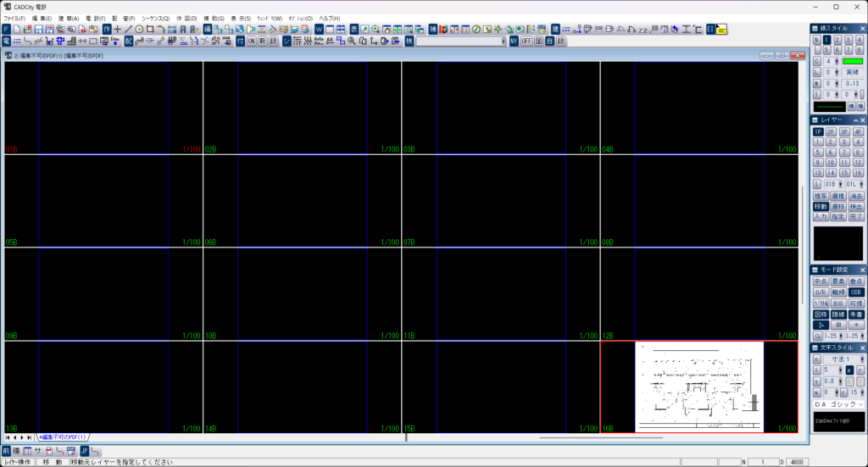The height and width of the screenshot is (467, 868).
Task: Click the green line color swatch
Action: [x=853, y=61]
